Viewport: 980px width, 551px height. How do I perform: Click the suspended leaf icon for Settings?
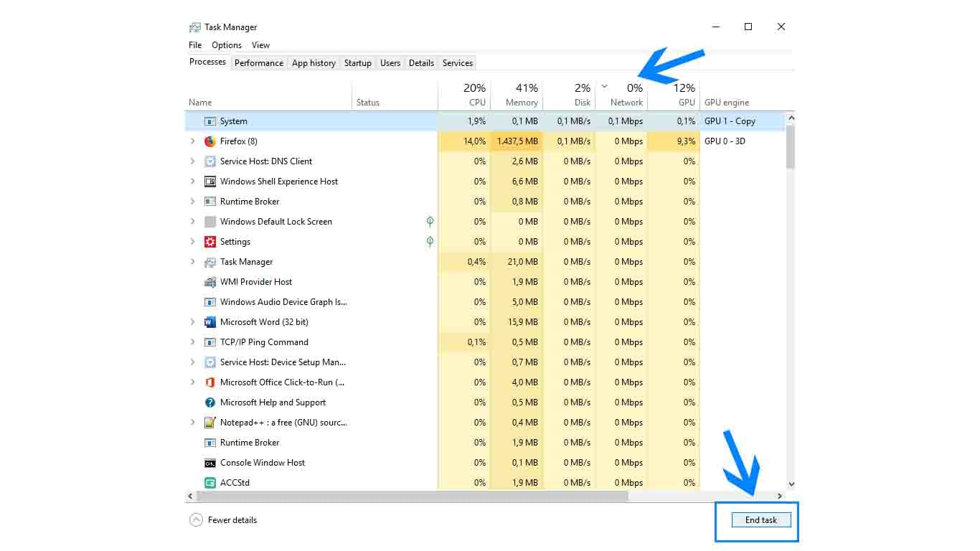tap(430, 242)
